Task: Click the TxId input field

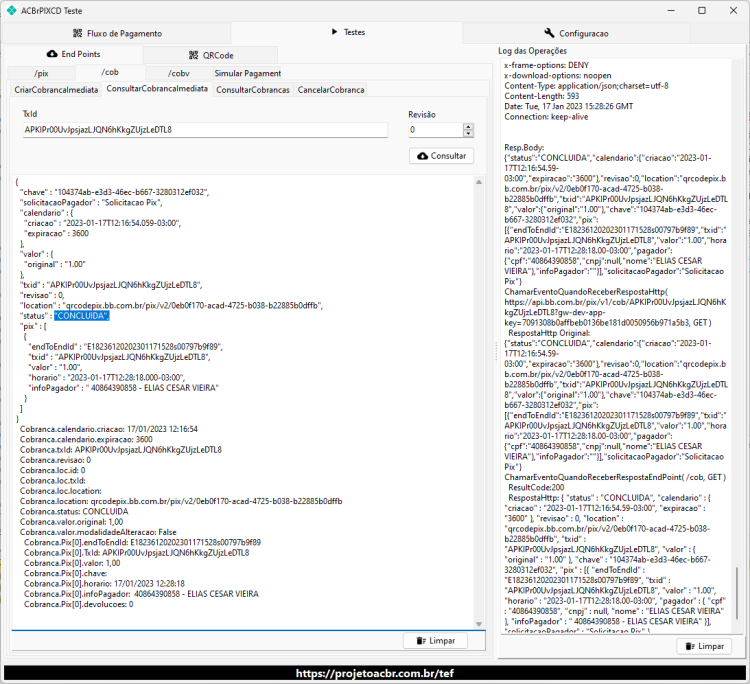Action: coord(205,130)
